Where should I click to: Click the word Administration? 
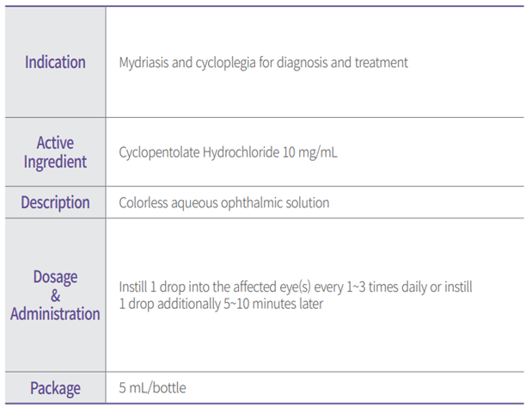coord(55,314)
